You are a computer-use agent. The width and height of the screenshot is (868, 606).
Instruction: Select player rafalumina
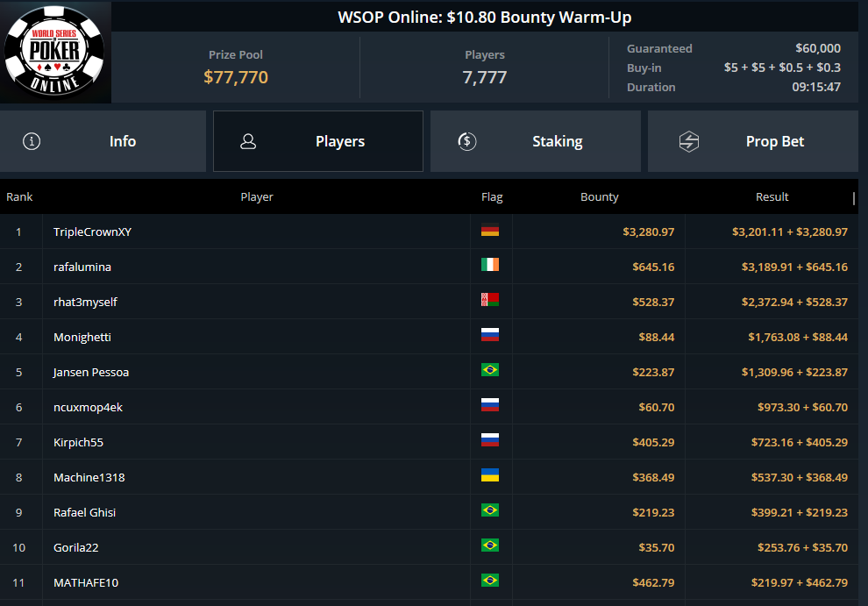tap(82, 267)
